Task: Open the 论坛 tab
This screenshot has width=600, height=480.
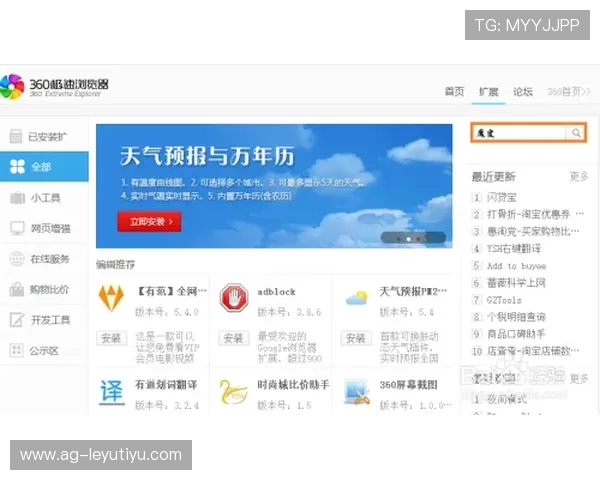Action: (x=523, y=92)
